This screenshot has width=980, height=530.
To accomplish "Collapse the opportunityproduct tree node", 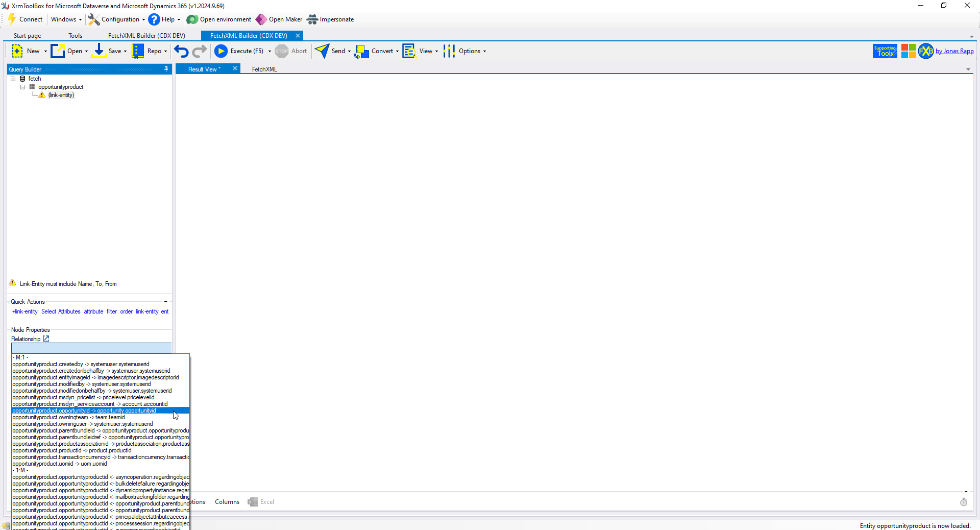I will coord(23,87).
